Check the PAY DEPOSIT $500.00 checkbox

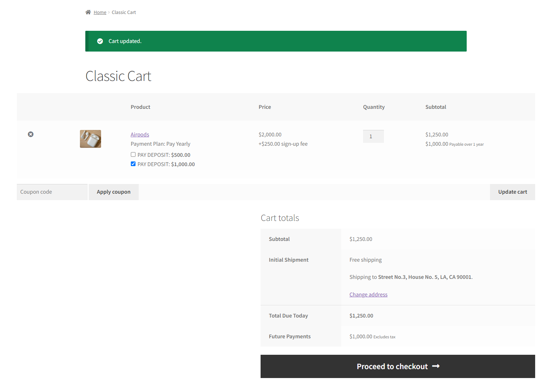(x=133, y=155)
